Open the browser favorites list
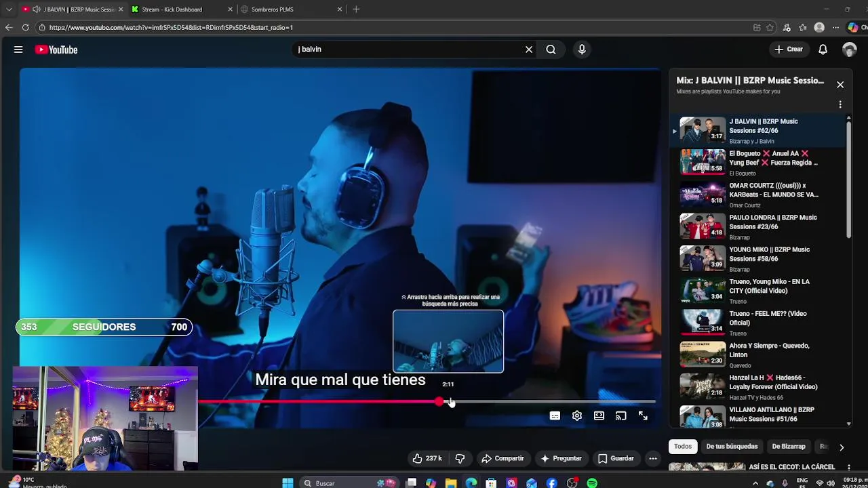This screenshot has height=488, width=868. (803, 28)
